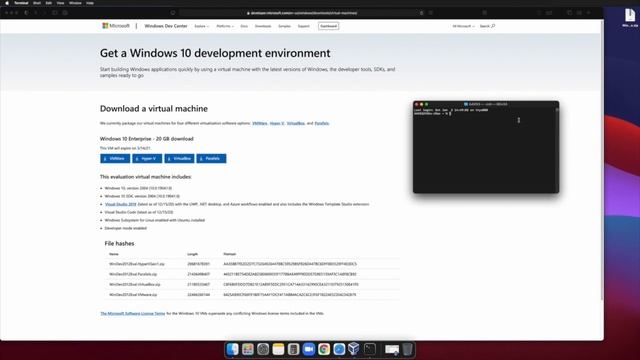Download the VirtualBox virtual machine
Screen dimensions: 640x360
pyautogui.click(x=179, y=158)
